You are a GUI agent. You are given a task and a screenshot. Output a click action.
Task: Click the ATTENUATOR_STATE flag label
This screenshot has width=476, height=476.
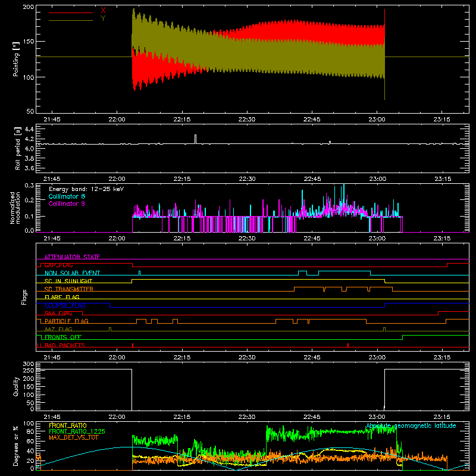tap(72, 257)
